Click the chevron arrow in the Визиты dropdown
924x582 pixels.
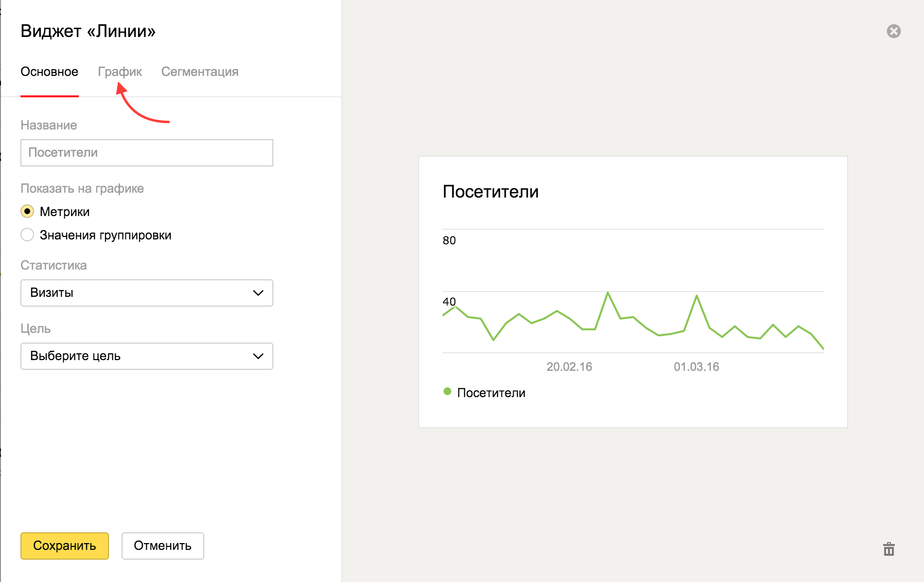pos(258,293)
